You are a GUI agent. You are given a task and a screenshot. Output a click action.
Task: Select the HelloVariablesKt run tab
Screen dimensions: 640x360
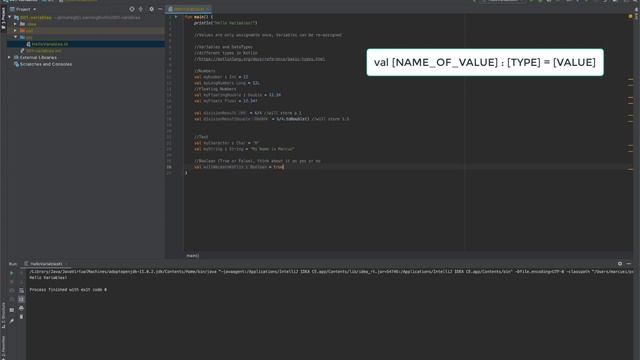pyautogui.click(x=46, y=264)
